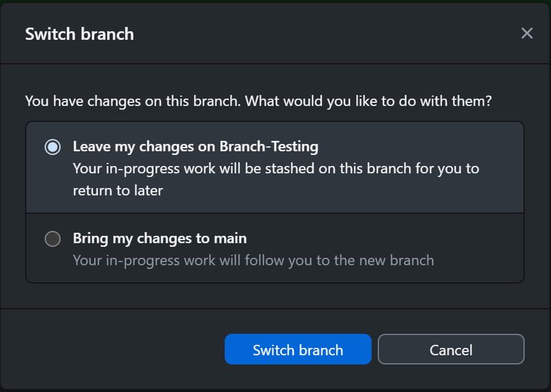Click the empty area right of "Bring my changes to main"
The height and width of the screenshot is (392, 551).
pyautogui.click(x=386, y=238)
